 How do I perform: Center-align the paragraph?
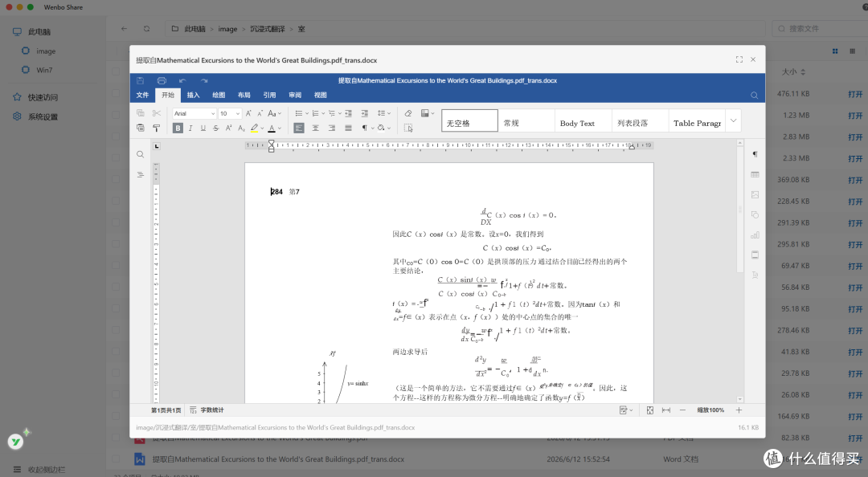pyautogui.click(x=316, y=128)
